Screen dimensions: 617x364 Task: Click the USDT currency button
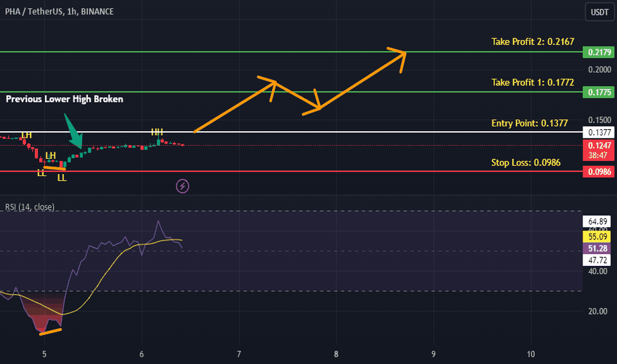[x=599, y=12]
